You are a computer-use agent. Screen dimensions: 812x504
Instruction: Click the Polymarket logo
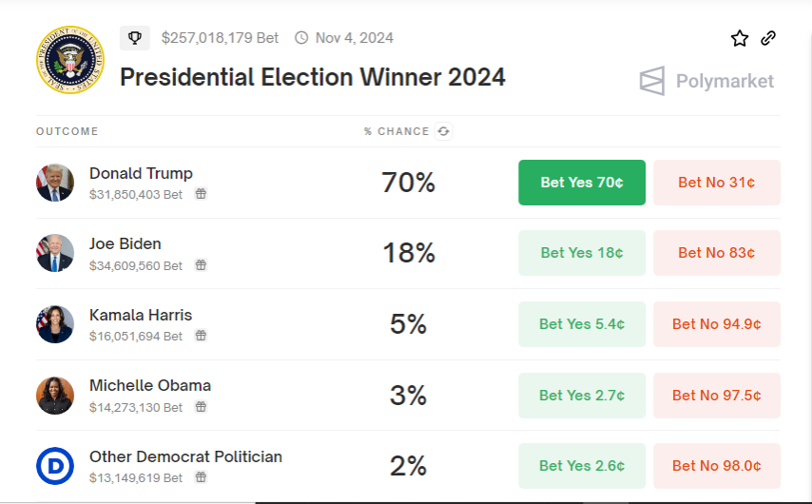tap(706, 81)
